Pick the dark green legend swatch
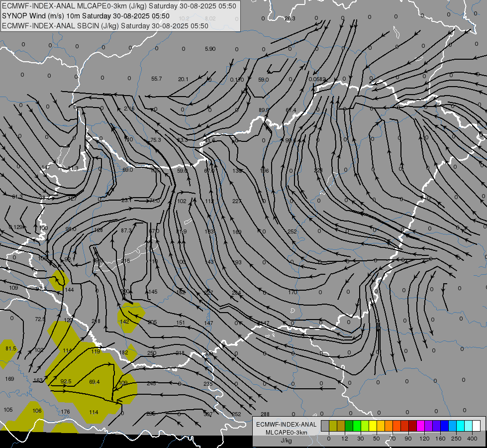 click(x=349, y=426)
